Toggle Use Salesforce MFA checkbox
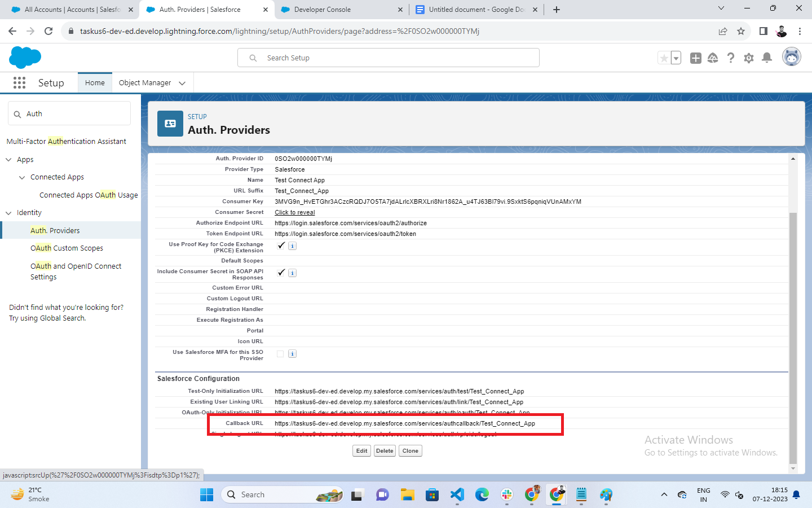 pos(280,354)
